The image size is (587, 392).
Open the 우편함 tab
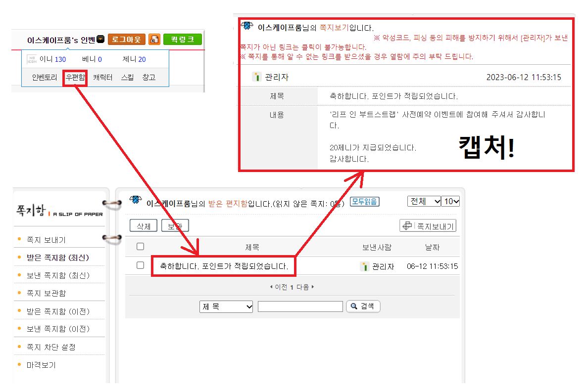[75, 78]
